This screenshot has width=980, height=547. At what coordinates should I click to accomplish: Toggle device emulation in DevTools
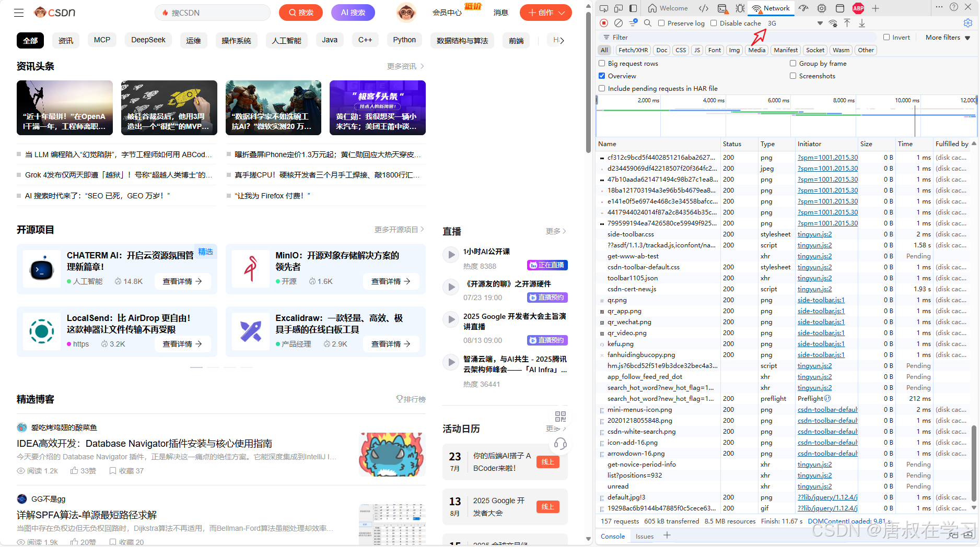(619, 8)
